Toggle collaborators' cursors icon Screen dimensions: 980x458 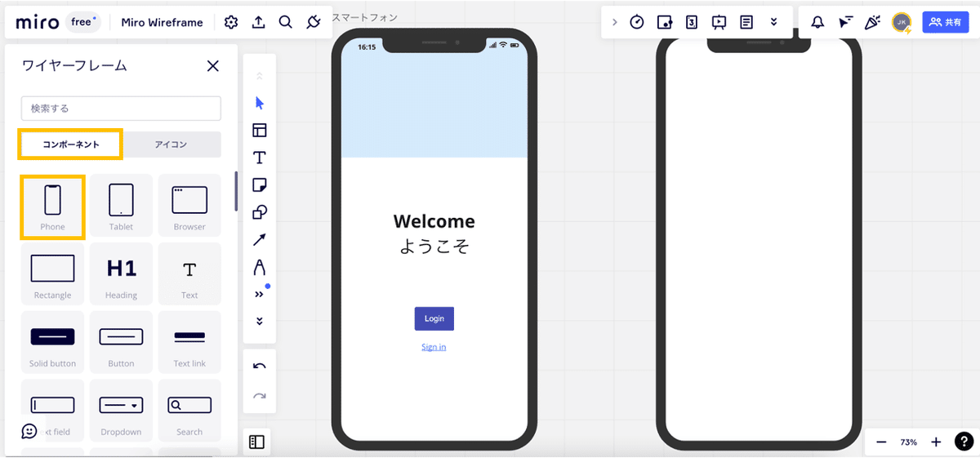click(x=845, y=23)
